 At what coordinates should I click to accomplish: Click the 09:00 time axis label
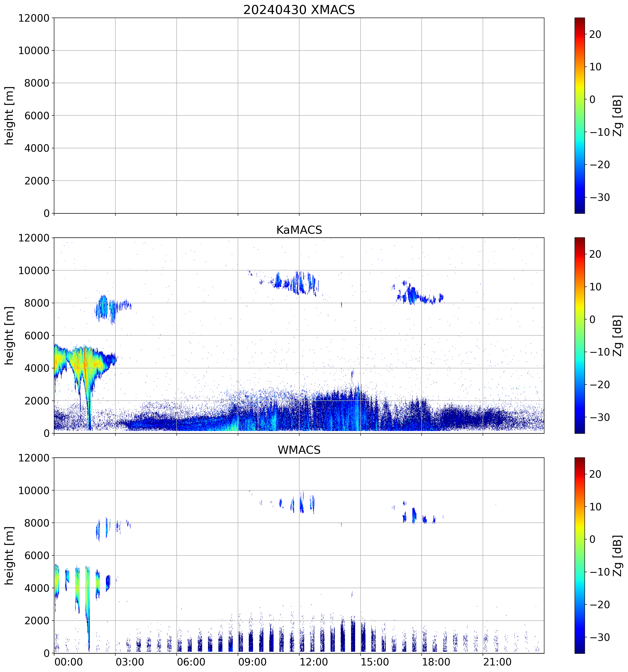pos(252,662)
